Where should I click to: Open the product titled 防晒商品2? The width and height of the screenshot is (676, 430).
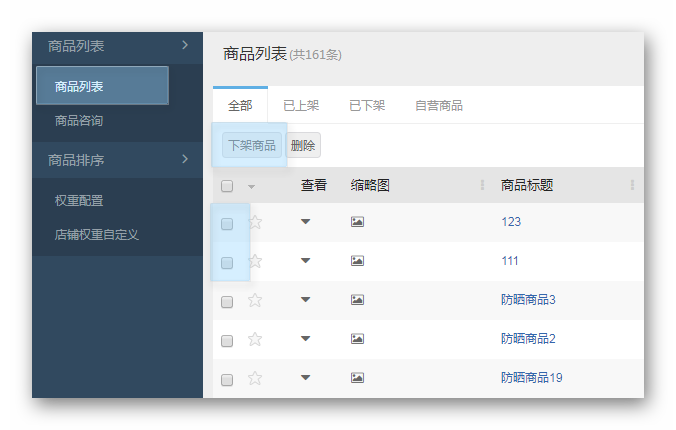pyautogui.click(x=528, y=339)
